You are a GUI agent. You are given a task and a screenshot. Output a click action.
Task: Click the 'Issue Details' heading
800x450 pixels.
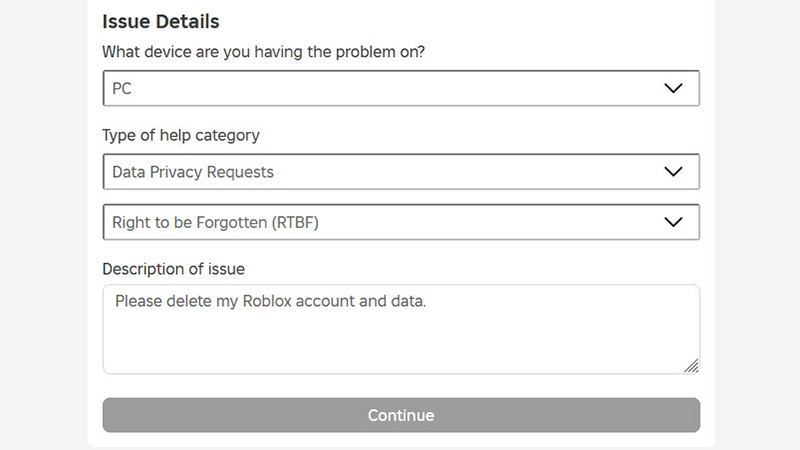click(x=161, y=21)
